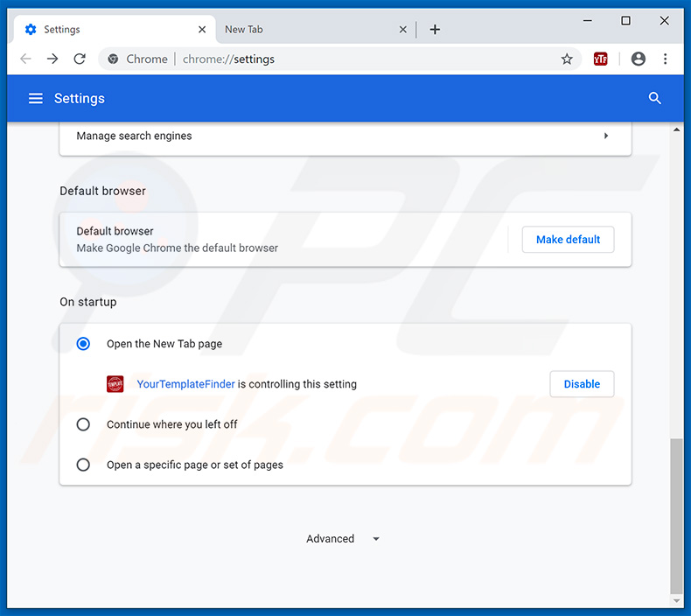
Task: Click the 'On startup' section heading
Action: [x=88, y=302]
